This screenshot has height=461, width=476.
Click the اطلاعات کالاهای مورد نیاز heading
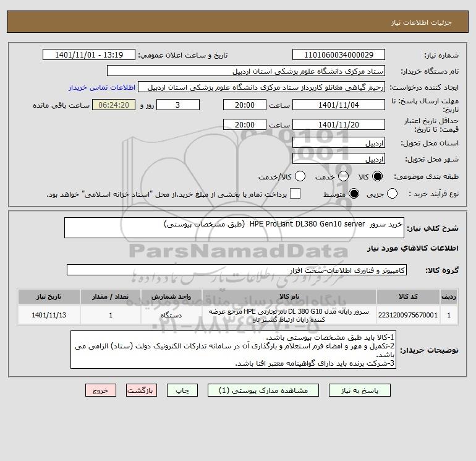pyautogui.click(x=413, y=248)
